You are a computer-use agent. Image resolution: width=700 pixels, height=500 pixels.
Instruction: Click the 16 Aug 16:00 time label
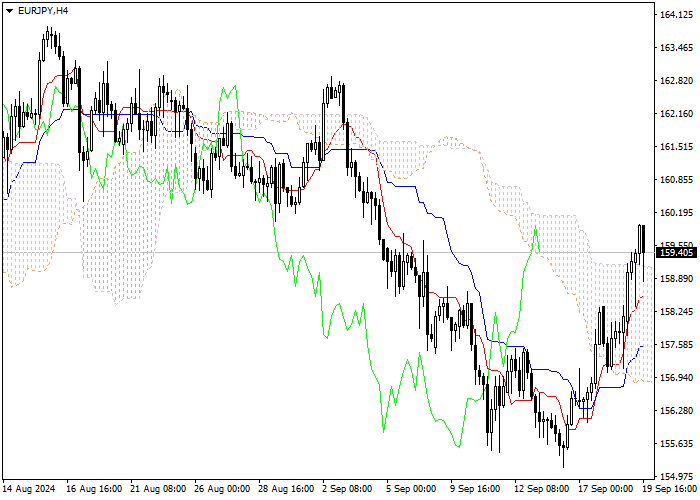pyautogui.click(x=94, y=489)
